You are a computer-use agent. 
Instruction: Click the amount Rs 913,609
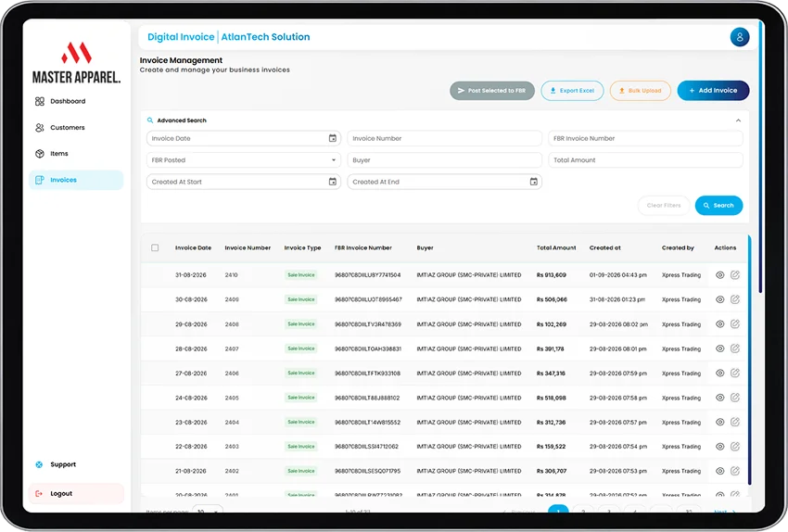coord(552,275)
